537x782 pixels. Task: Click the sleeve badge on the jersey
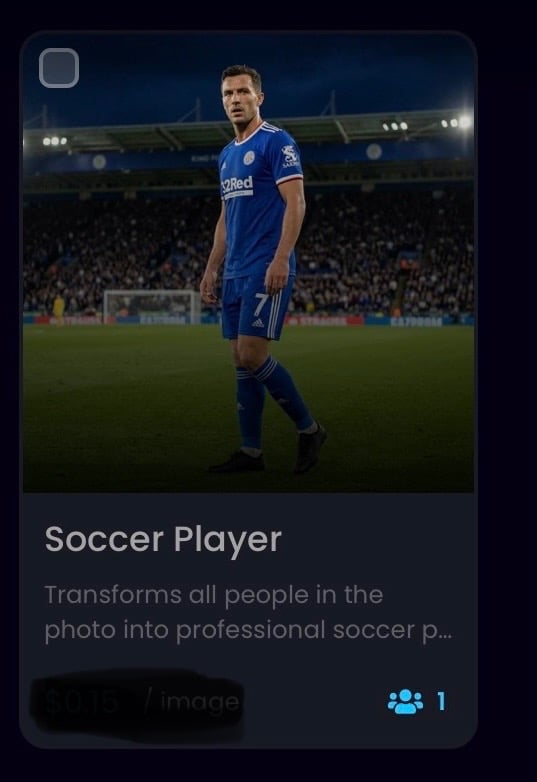[x=290, y=156]
